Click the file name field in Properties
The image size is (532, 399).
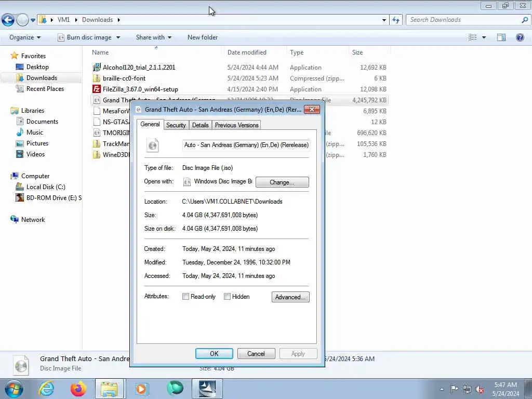(x=246, y=145)
